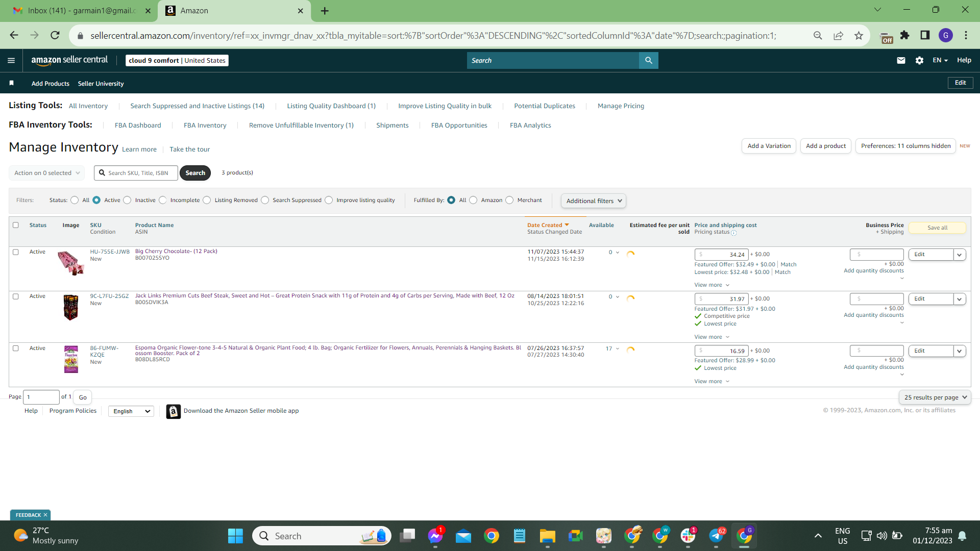Click the Amazon mobile app icon
Image resolution: width=980 pixels, height=551 pixels.
[x=174, y=411]
